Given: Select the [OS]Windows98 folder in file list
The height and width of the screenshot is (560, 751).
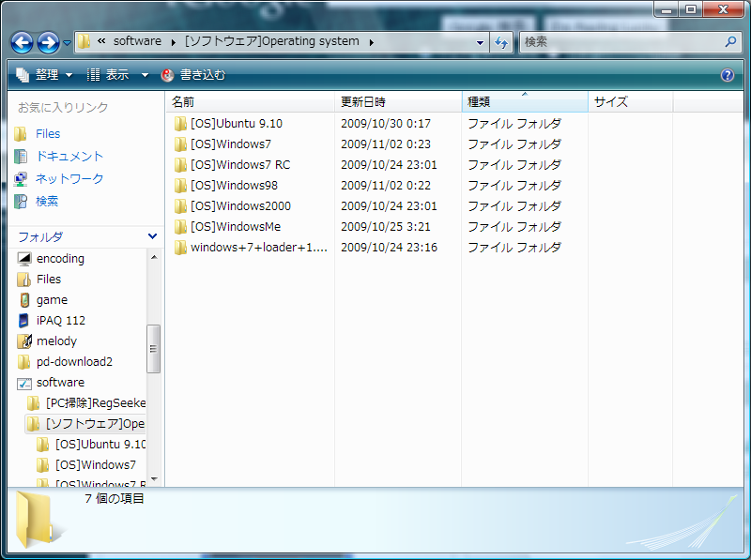Looking at the screenshot, I should pos(234,185).
